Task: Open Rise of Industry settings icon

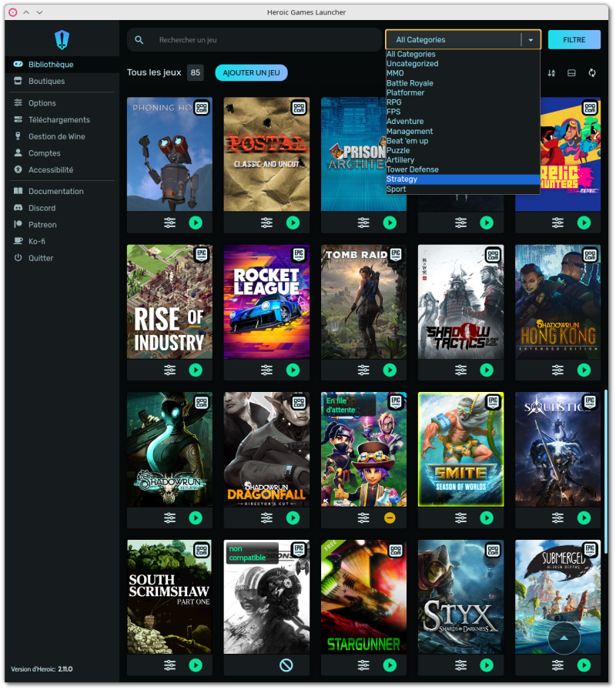Action: tap(170, 370)
